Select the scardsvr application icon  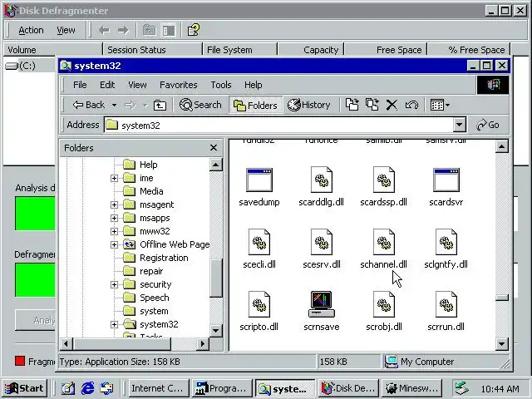pyautogui.click(x=446, y=180)
